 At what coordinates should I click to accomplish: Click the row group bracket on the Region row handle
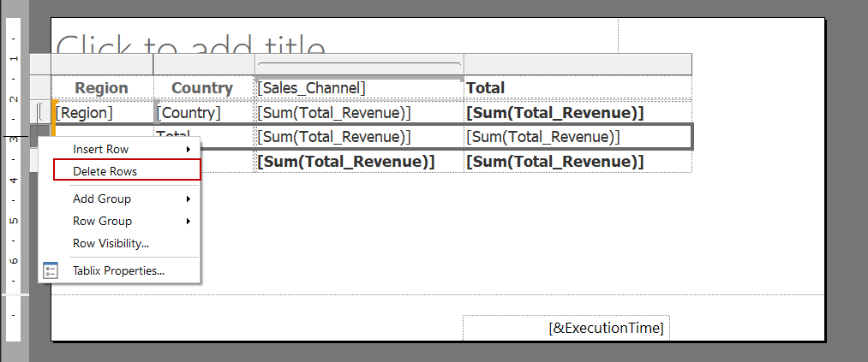pos(40,112)
